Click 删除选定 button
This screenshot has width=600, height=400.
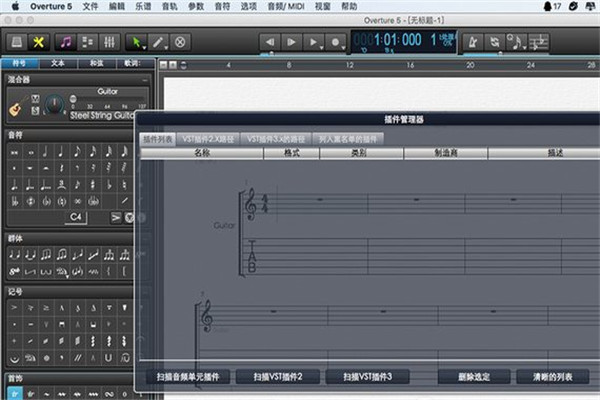coord(474,377)
